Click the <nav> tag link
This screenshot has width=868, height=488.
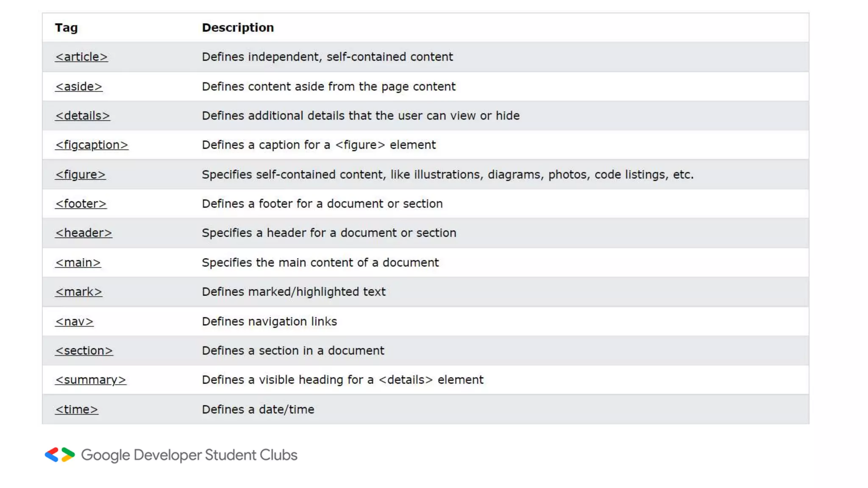click(74, 322)
